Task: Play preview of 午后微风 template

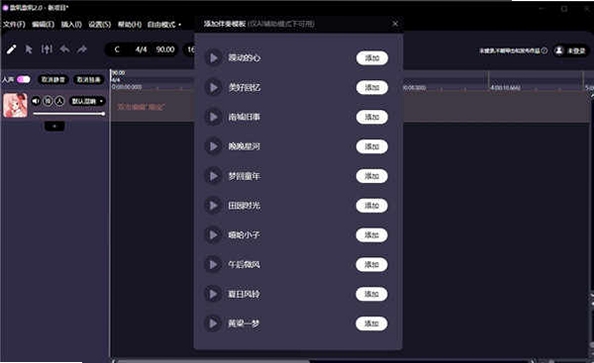Action: click(x=213, y=264)
